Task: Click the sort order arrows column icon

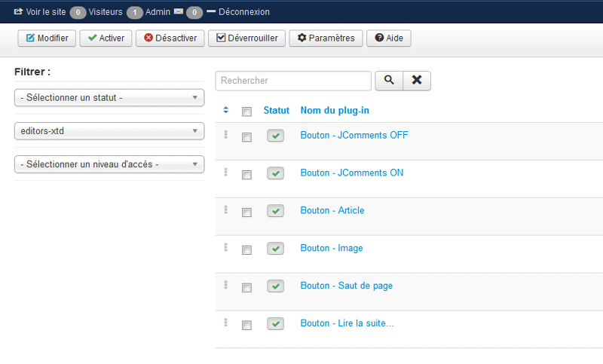Action: [x=225, y=111]
